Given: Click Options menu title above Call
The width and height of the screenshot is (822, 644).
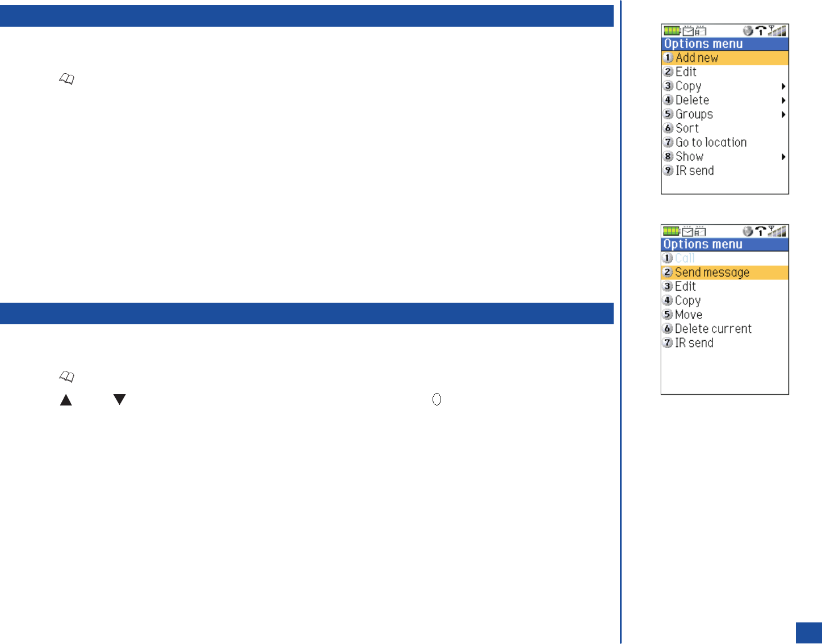Looking at the screenshot, I should (703, 245).
